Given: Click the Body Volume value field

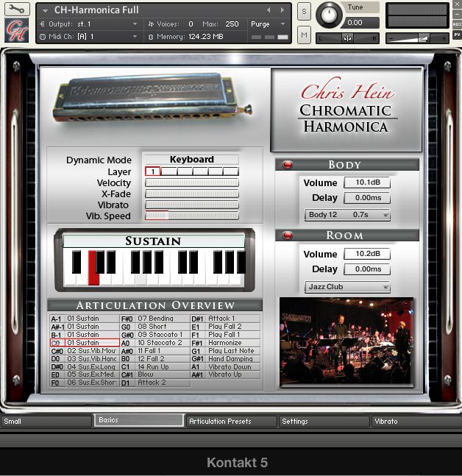Looking at the screenshot, I should [x=367, y=182].
